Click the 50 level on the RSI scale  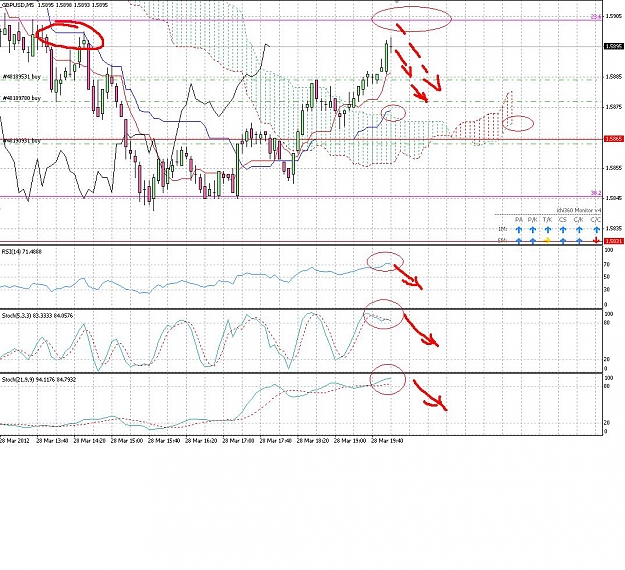(607, 277)
